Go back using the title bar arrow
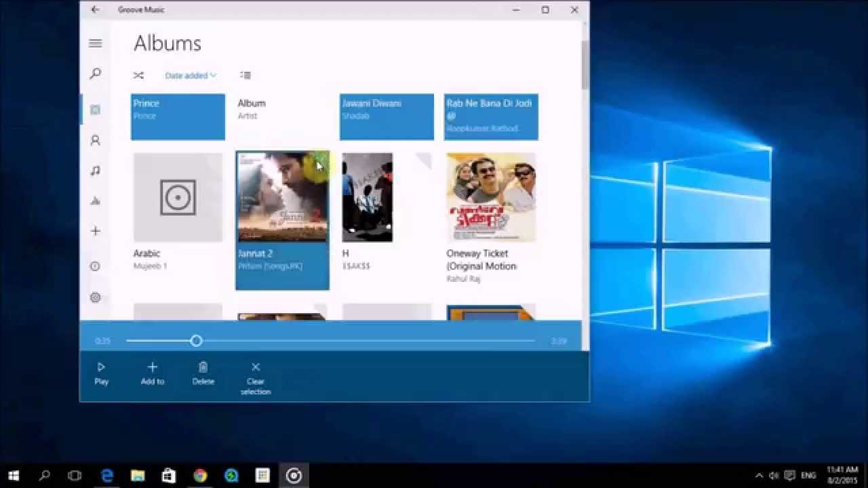Image resolution: width=868 pixels, height=488 pixels. point(95,9)
